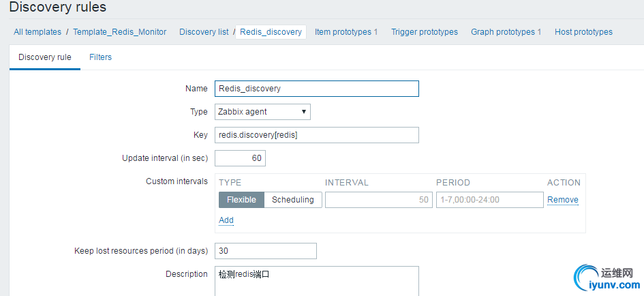Select the Flexible interval type toggle
This screenshot has width=644, height=296.
[x=241, y=200]
